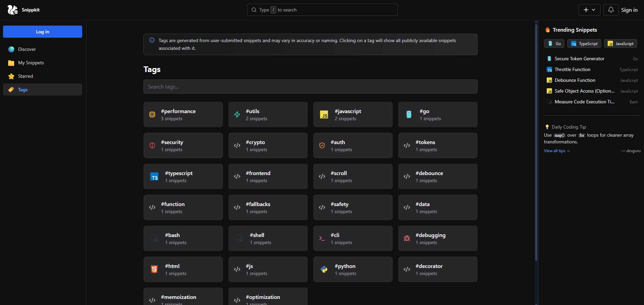Click into the Search tags field

310,87
